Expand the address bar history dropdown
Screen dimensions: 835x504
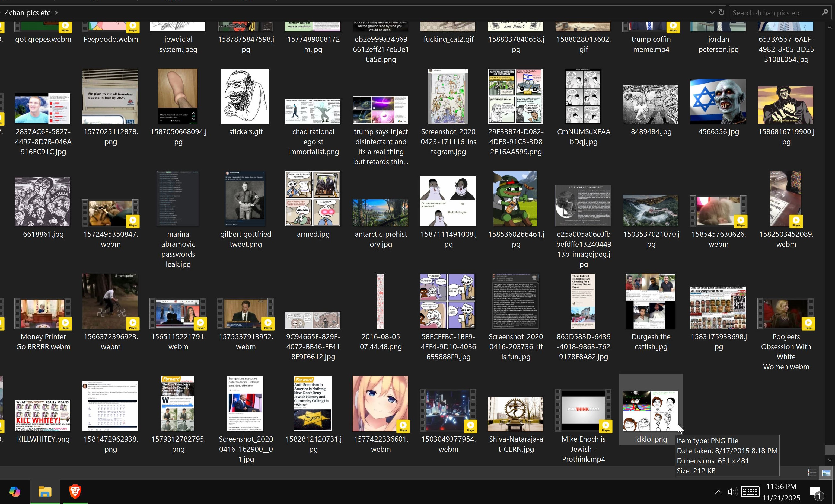712,12
